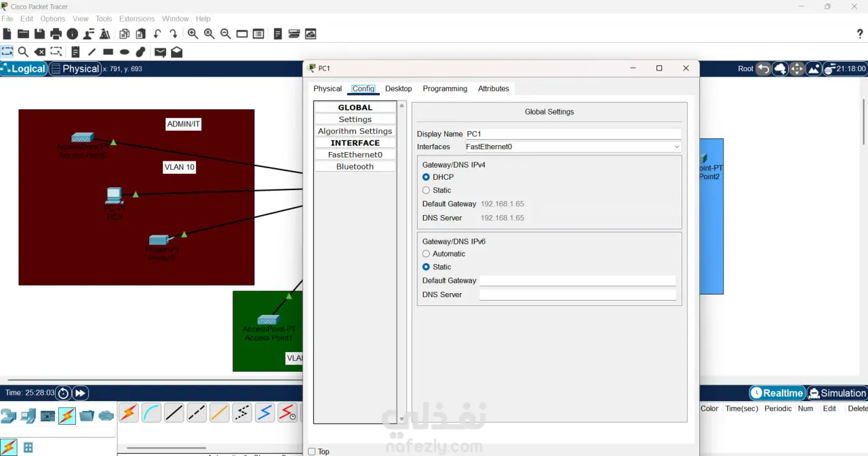The height and width of the screenshot is (456, 868).
Task: Select the Access Point1 device in green area
Action: [269, 320]
